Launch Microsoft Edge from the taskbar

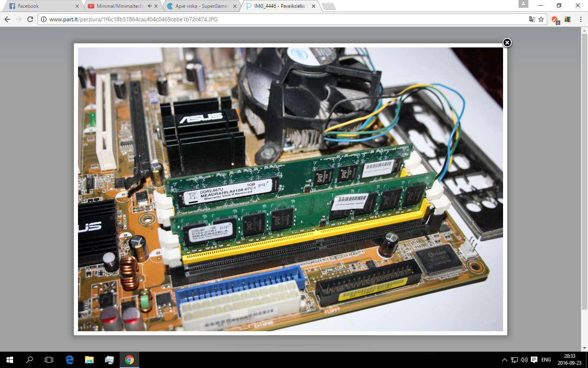(x=69, y=360)
